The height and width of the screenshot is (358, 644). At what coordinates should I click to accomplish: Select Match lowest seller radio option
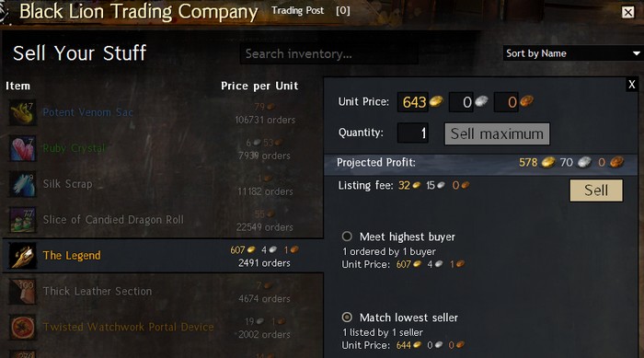pos(347,317)
